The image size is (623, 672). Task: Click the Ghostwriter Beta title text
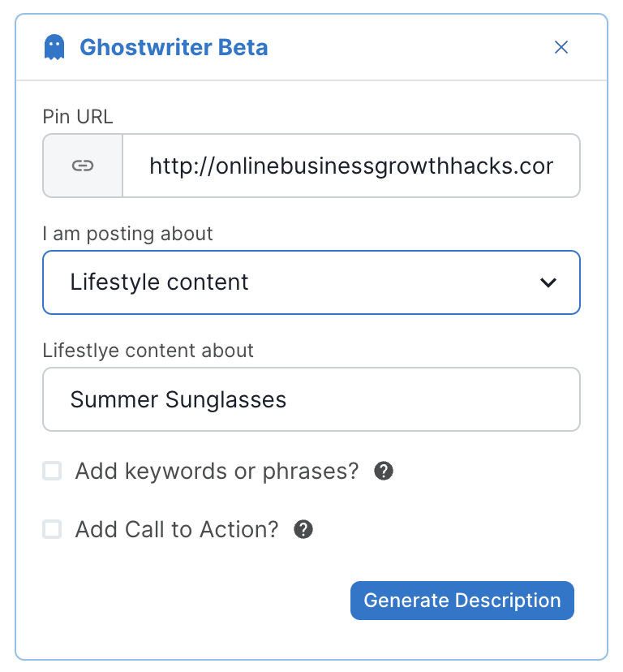pyautogui.click(x=174, y=47)
